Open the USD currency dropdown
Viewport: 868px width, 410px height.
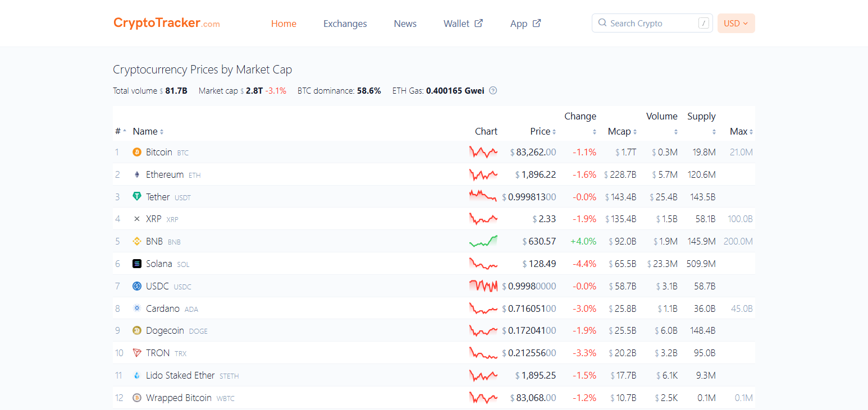pos(736,23)
